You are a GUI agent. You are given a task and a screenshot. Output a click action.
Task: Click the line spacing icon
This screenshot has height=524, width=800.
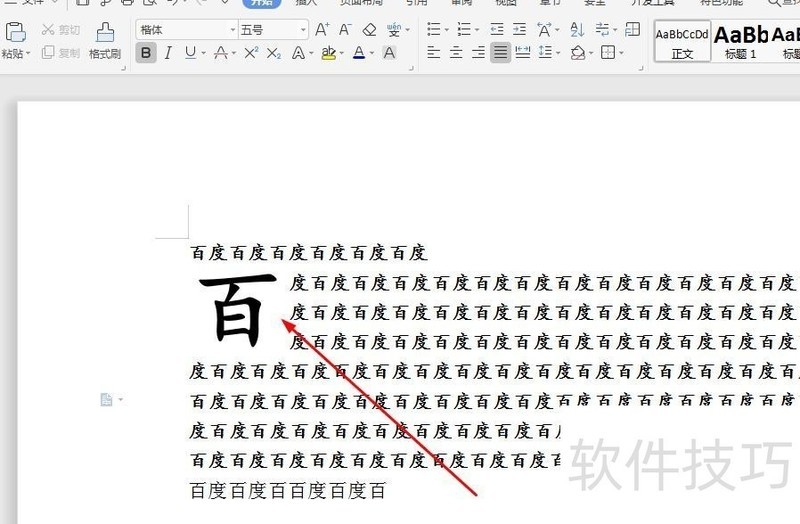[545, 52]
